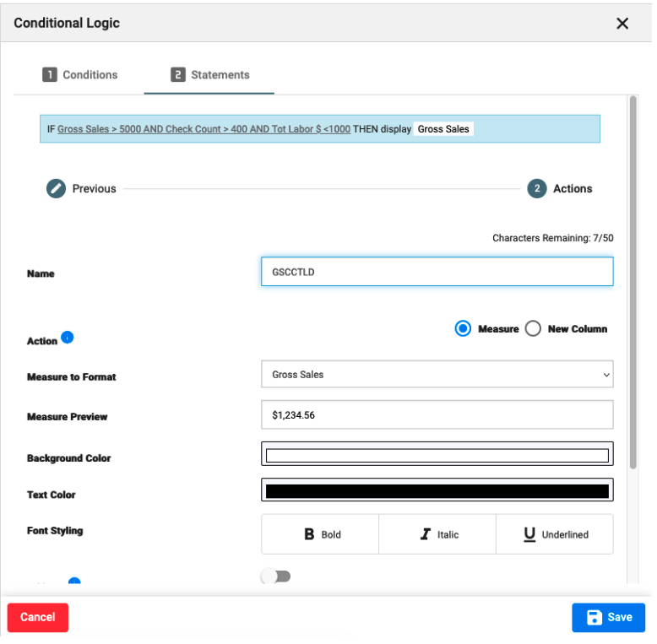Open the Action info tooltip icon

(68, 339)
